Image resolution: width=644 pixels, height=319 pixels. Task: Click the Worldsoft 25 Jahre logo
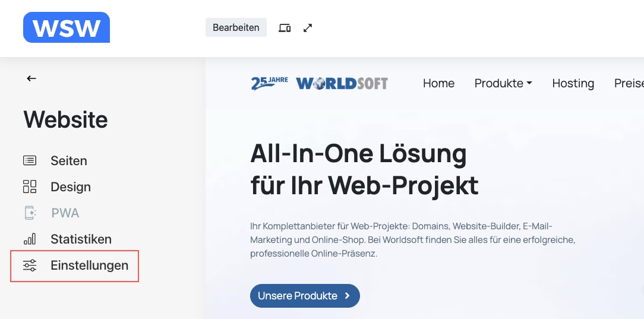(x=319, y=83)
